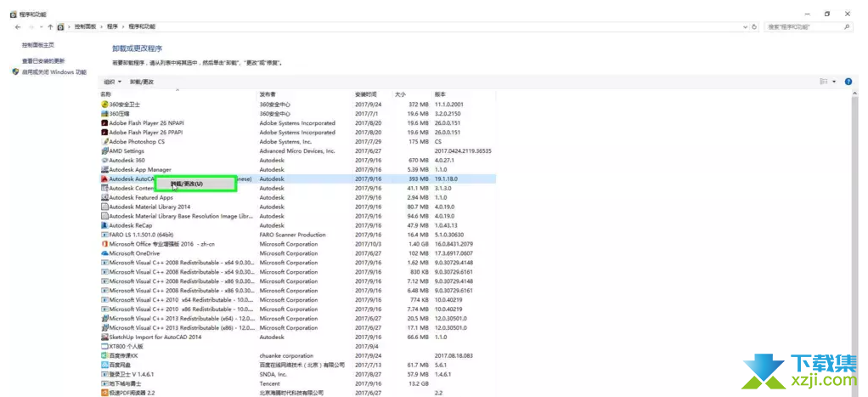Click the Autodesk ReCap icon
This screenshot has width=868, height=397.
(104, 225)
